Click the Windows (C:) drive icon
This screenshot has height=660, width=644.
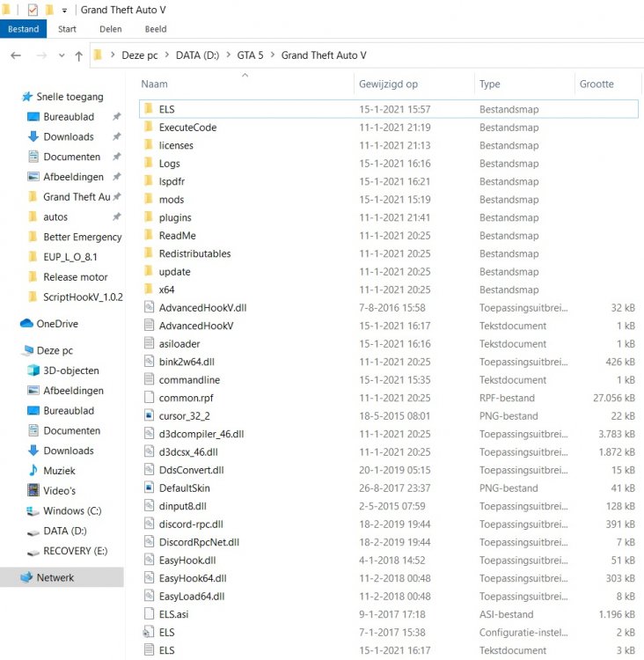click(x=33, y=510)
